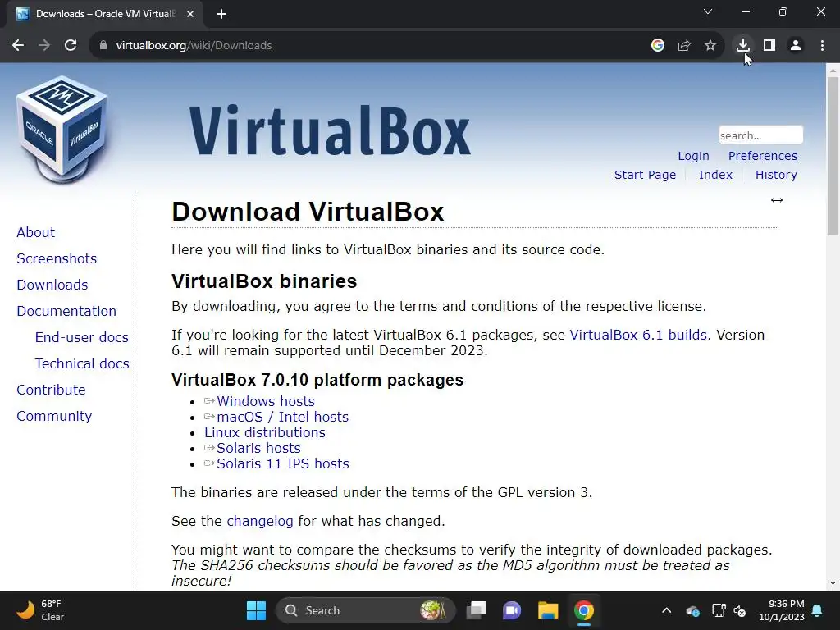
Task: Click the VirtualBox site search field
Action: [760, 135]
